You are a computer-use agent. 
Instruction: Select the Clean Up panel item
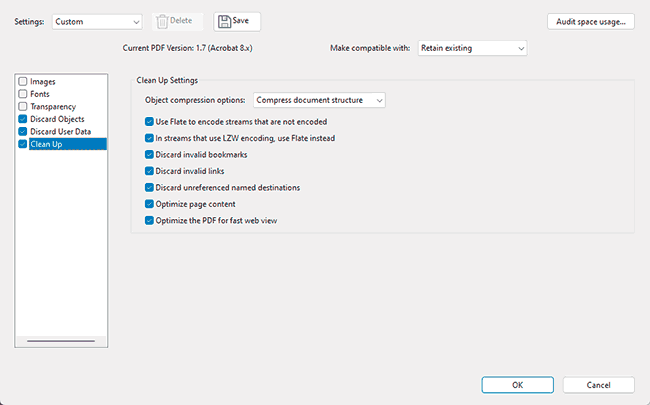click(x=68, y=144)
